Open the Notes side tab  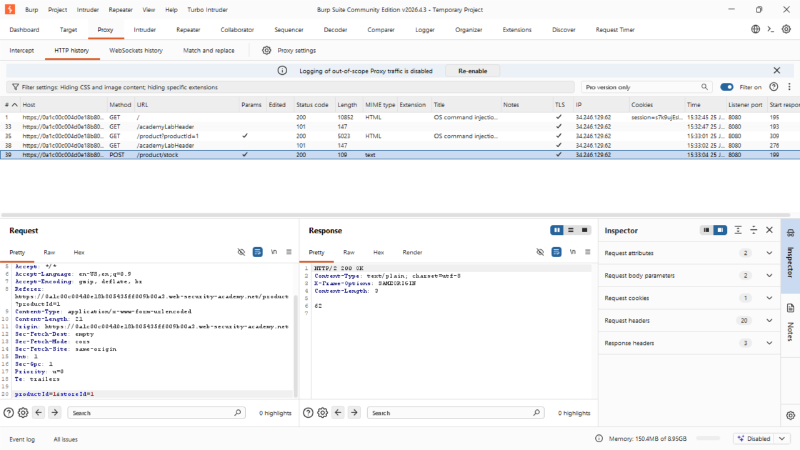pos(790,323)
